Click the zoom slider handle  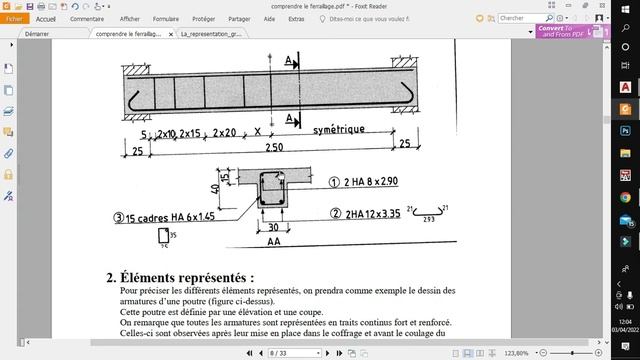tap(572, 353)
